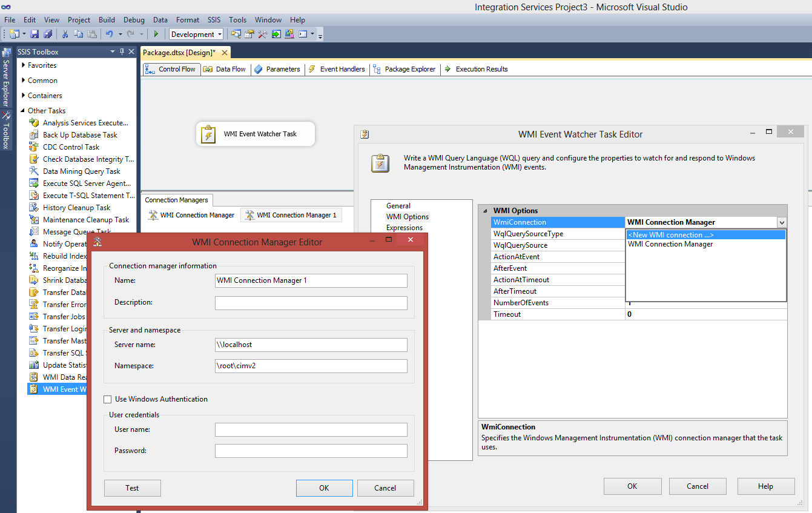Click OK in WMI Event Watcher Task Editor
The height and width of the screenshot is (513, 812).
[632, 486]
